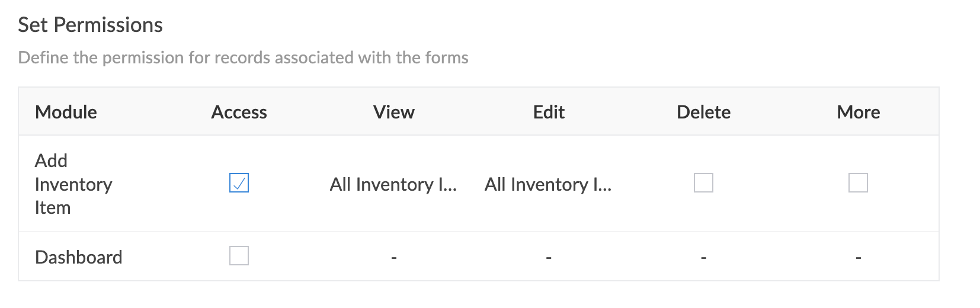Click the Access column header

pos(239,112)
